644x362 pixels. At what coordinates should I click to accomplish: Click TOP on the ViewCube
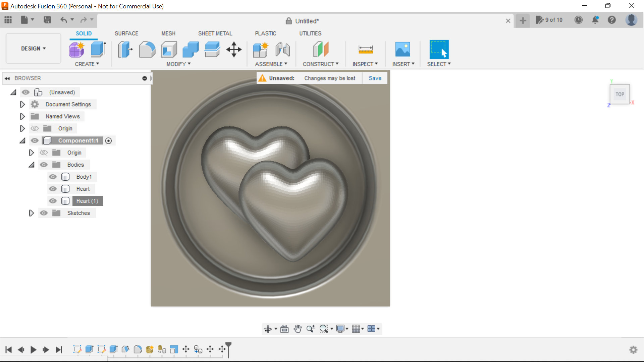pyautogui.click(x=620, y=94)
